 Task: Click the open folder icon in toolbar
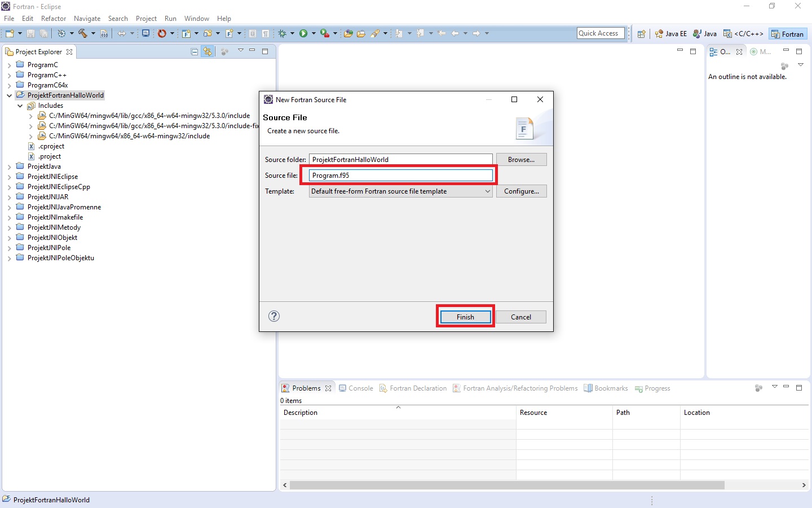tap(361, 34)
